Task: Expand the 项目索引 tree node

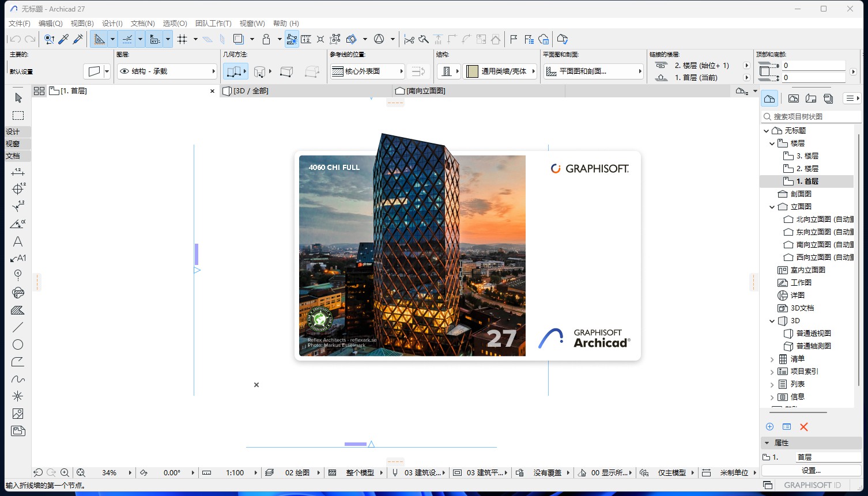Action: 772,372
